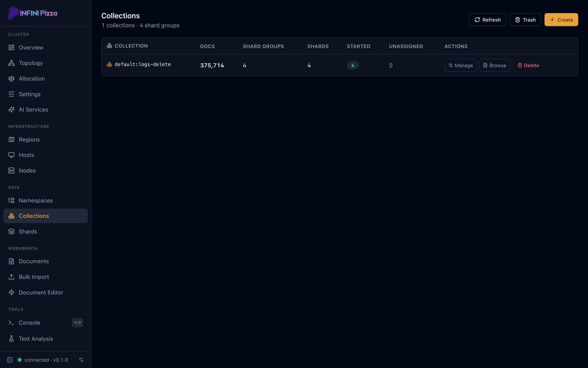Click the COLLECTION column header
This screenshot has width=588, height=368.
[x=131, y=46]
